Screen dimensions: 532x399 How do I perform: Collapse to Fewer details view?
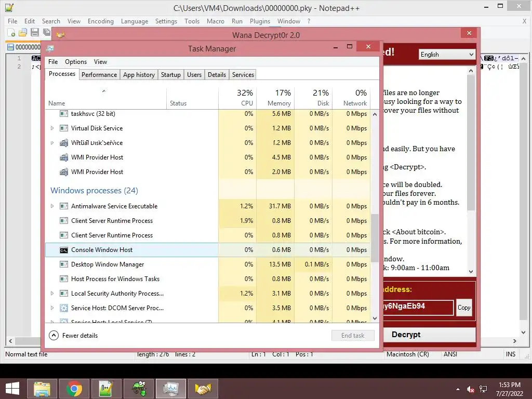click(73, 336)
